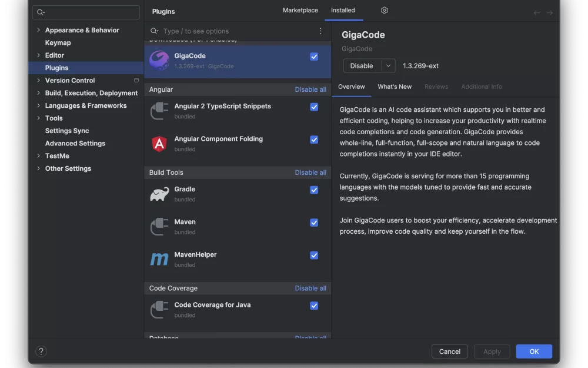Select the Gradle plugin name
588x368 pixels.
click(185, 189)
